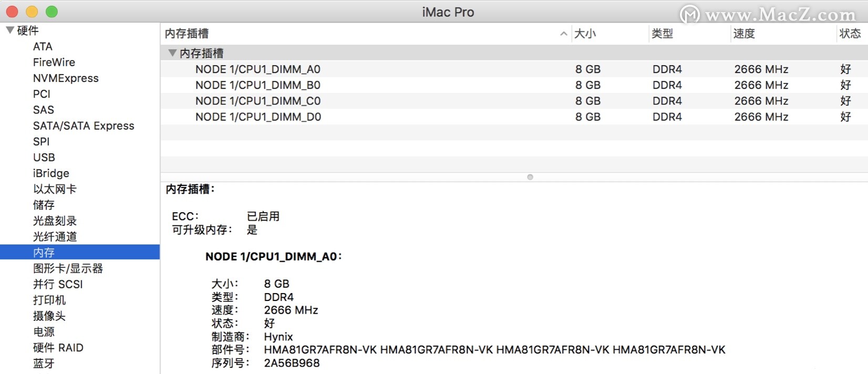Click the pane splitter handle dot

[530, 177]
